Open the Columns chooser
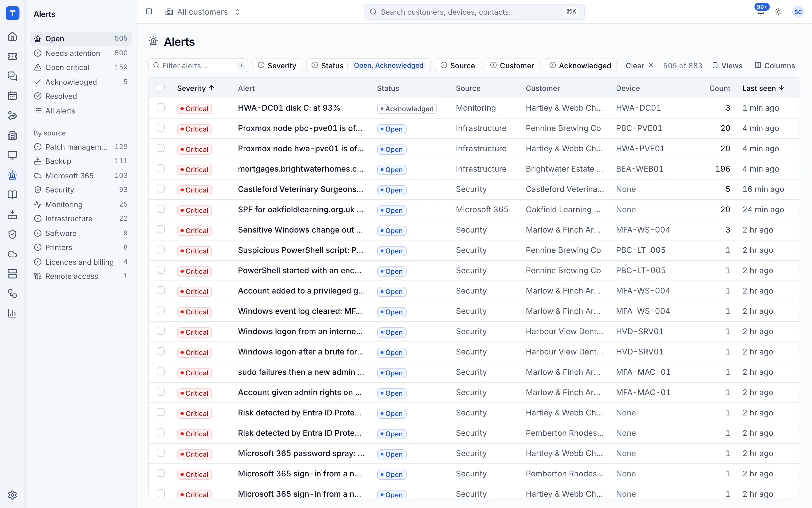This screenshot has height=508, width=812. click(775, 65)
